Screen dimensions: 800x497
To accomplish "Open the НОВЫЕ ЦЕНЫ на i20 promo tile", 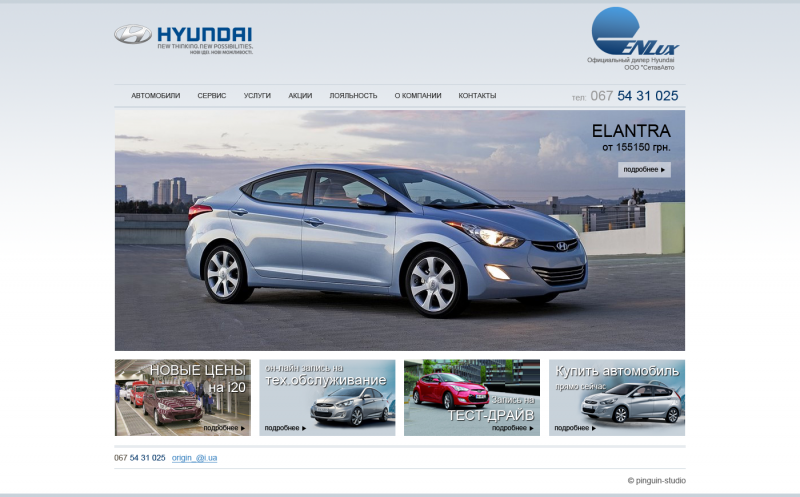I will pos(183,397).
